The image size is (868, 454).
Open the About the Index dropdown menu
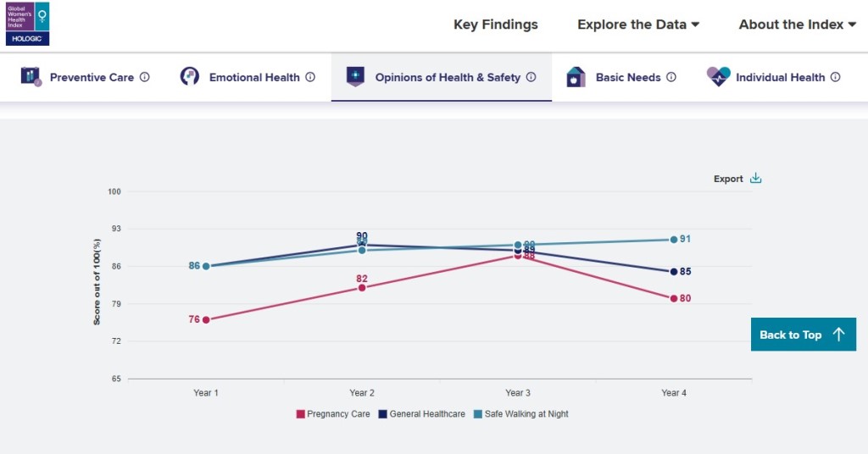797,25
